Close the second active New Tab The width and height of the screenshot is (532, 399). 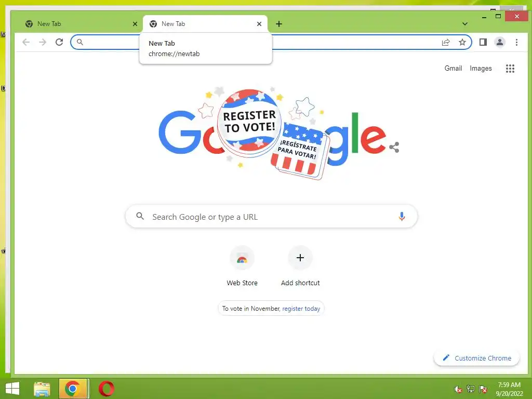(x=259, y=24)
